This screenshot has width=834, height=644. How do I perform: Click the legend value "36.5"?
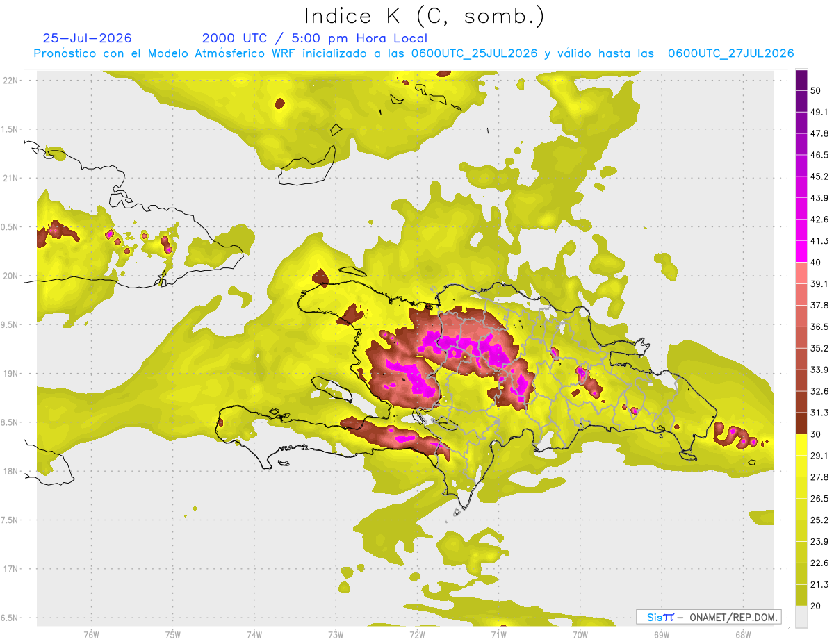[819, 327]
